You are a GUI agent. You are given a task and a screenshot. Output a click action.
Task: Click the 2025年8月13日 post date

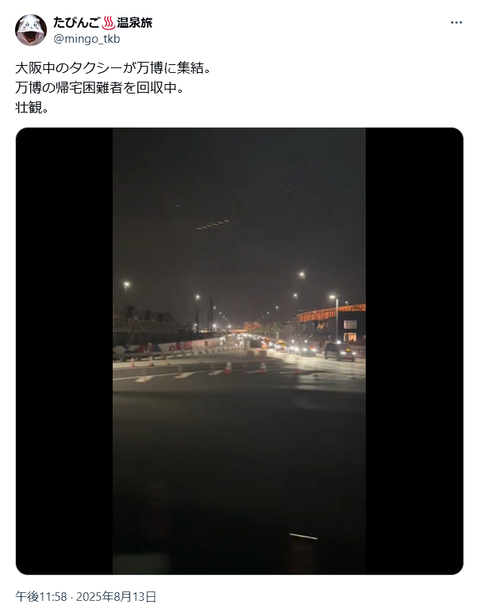116,597
